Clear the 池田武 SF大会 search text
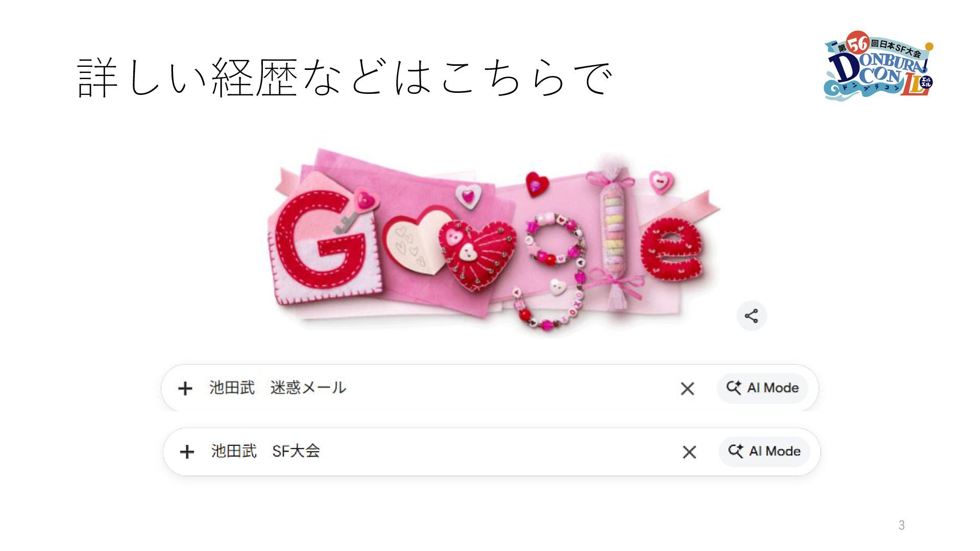Image resolution: width=980 pixels, height=551 pixels. tap(690, 452)
